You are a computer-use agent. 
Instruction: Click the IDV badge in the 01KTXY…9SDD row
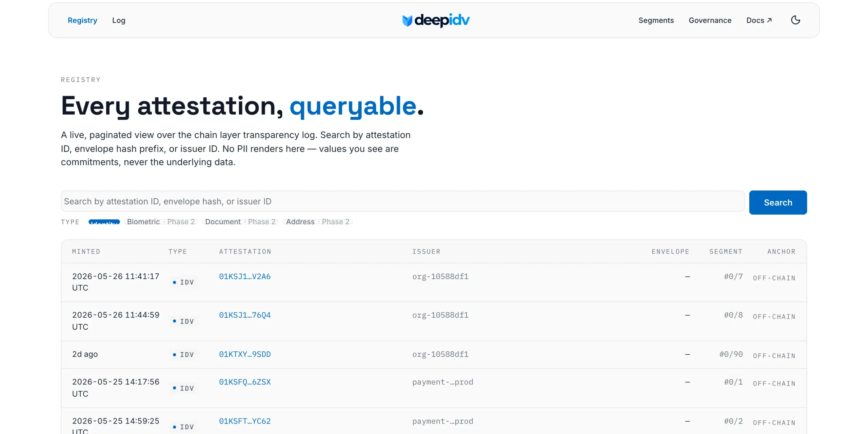183,355
